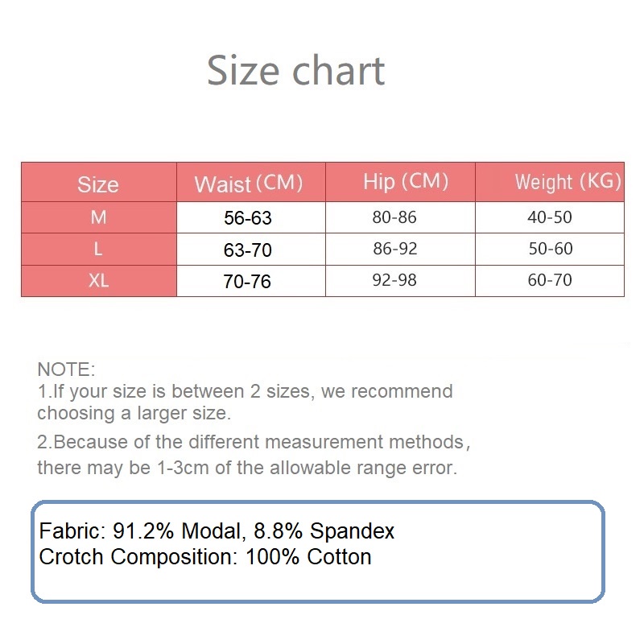The image size is (644, 644).
Task: Click the "Size chart" title
Action: tap(295, 71)
